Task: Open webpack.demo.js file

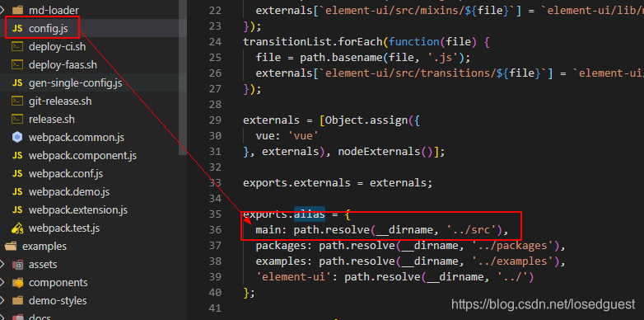Action: coord(69,191)
